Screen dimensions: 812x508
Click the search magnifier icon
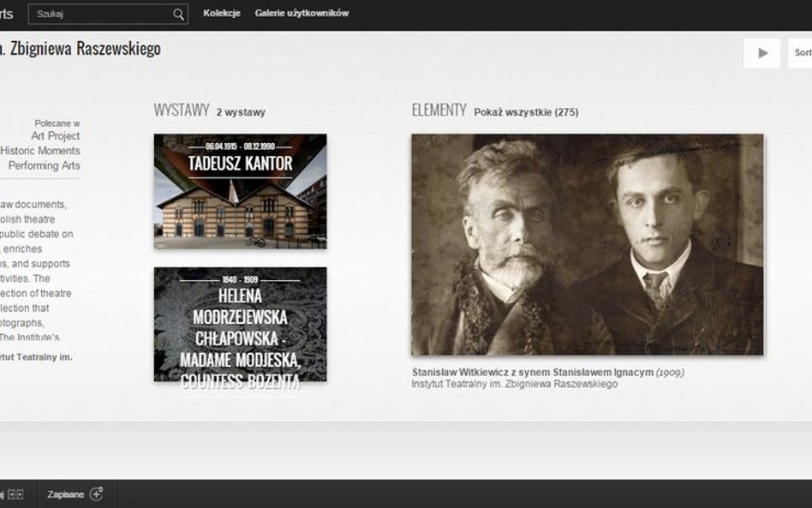pos(177,14)
